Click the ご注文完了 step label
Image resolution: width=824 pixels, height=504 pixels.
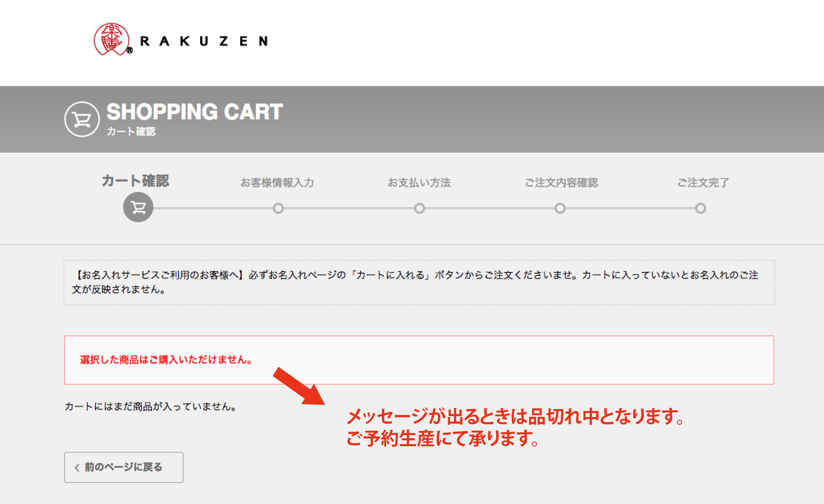(703, 183)
